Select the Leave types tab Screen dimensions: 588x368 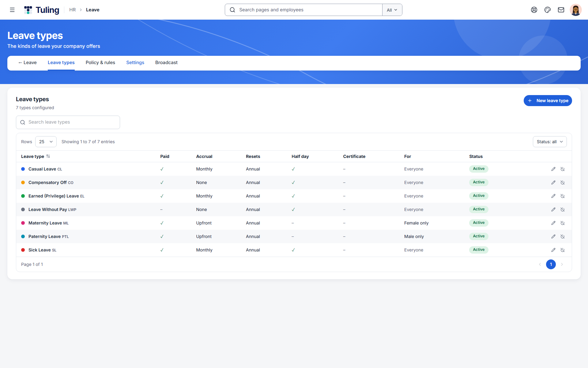tap(61, 63)
